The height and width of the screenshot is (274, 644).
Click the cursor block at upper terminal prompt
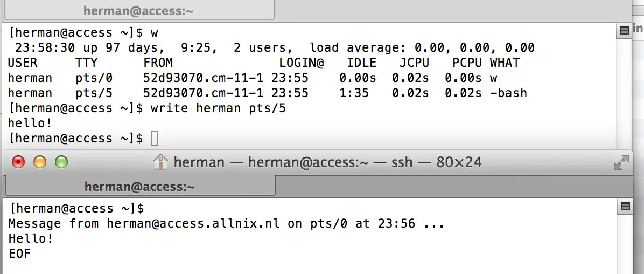point(154,138)
